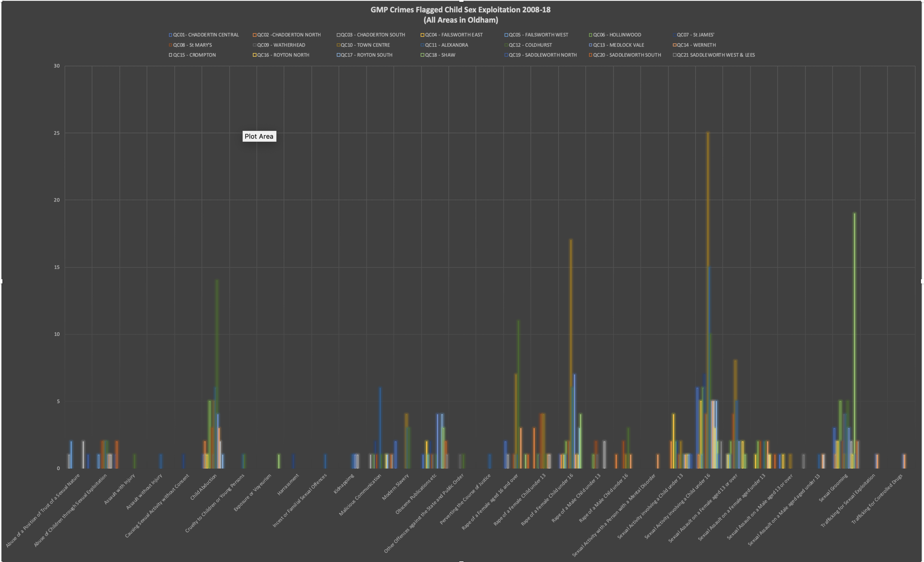
Task: Click the Plot Area tooltip label
Action: click(x=259, y=136)
